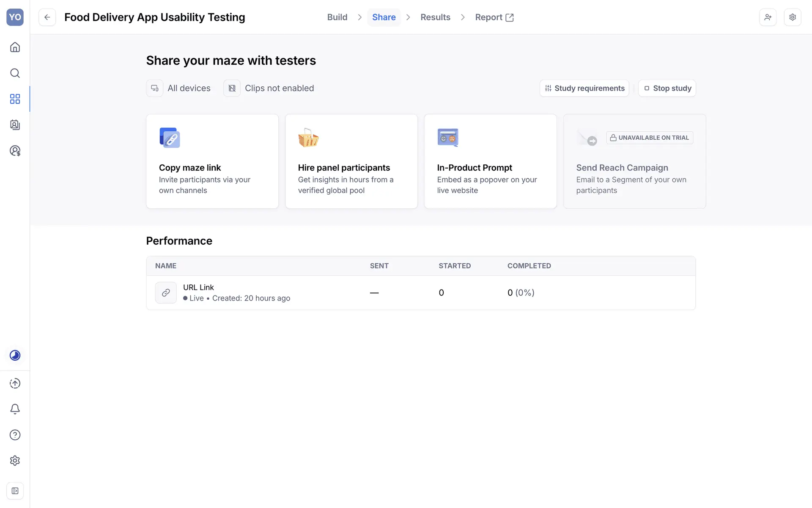Open Study requirements
Screen dimensions: 812x508
(584, 88)
